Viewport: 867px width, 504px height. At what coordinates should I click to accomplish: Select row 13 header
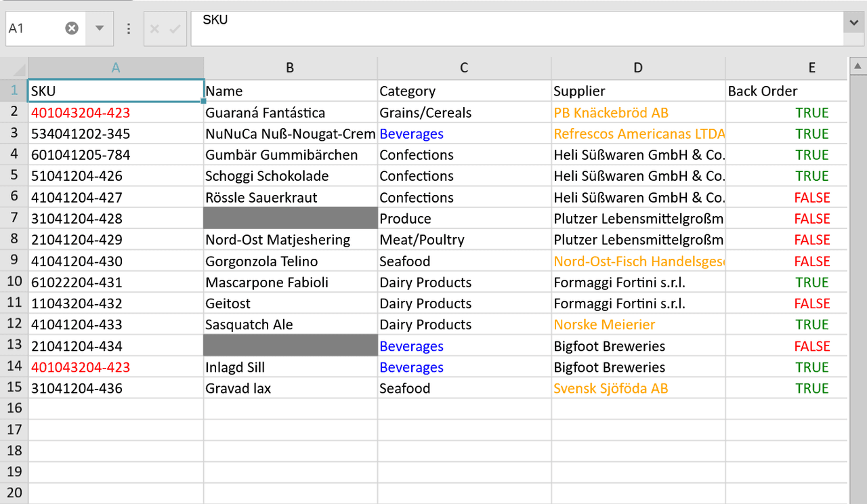point(14,345)
